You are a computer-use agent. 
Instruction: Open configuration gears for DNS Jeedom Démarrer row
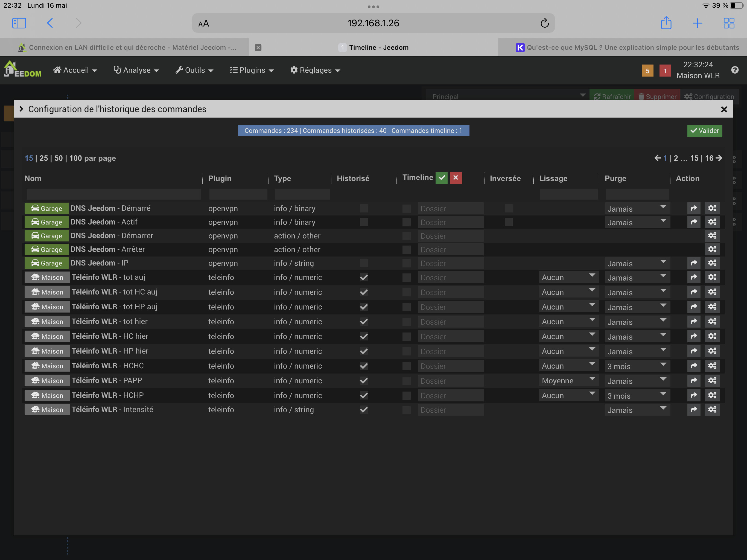pyautogui.click(x=712, y=236)
